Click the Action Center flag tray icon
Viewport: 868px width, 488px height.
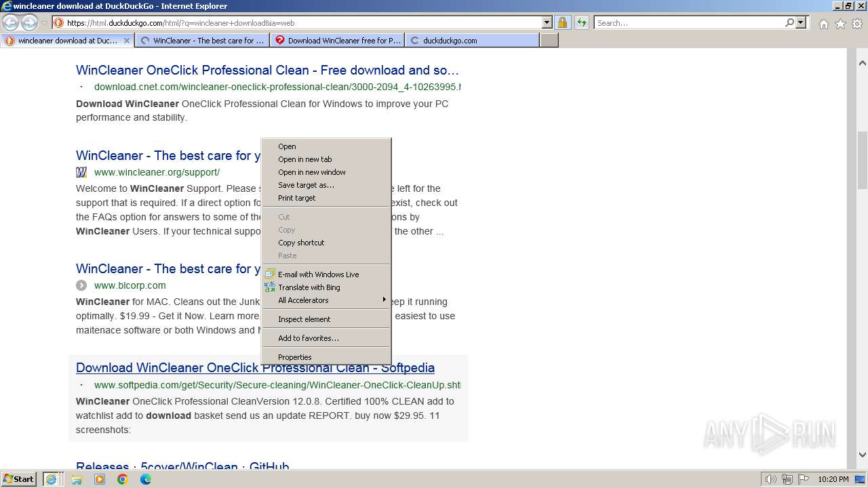pos(804,479)
